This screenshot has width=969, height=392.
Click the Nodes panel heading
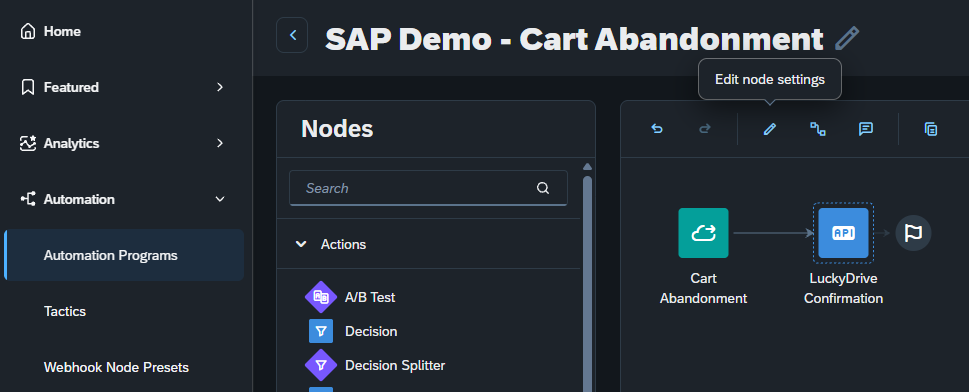[337, 129]
